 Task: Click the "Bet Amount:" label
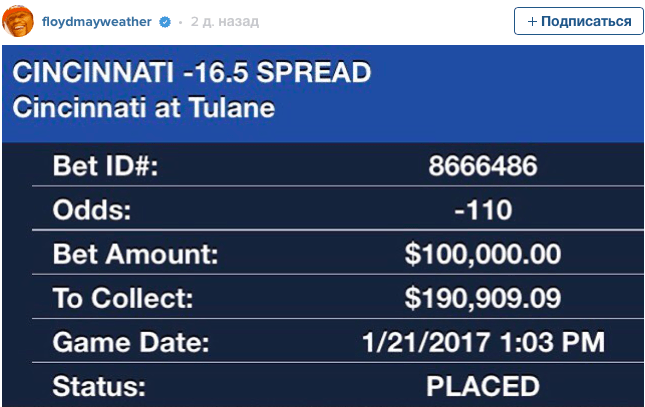135,254
